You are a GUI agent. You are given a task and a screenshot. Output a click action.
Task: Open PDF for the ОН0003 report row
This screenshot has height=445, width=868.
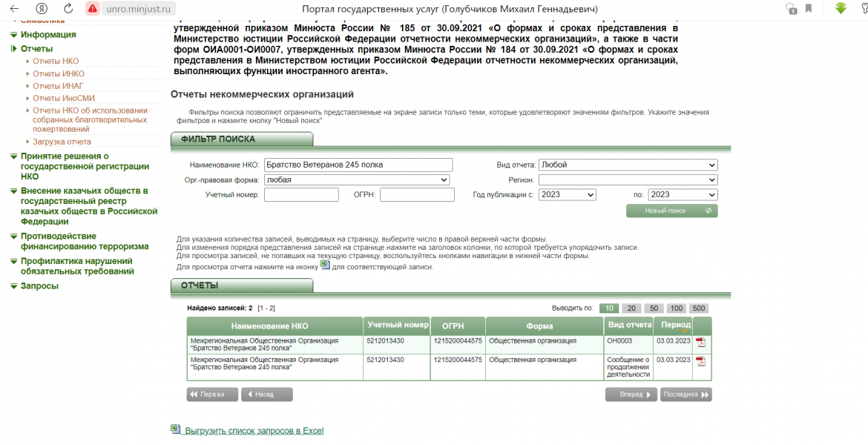pos(701,343)
